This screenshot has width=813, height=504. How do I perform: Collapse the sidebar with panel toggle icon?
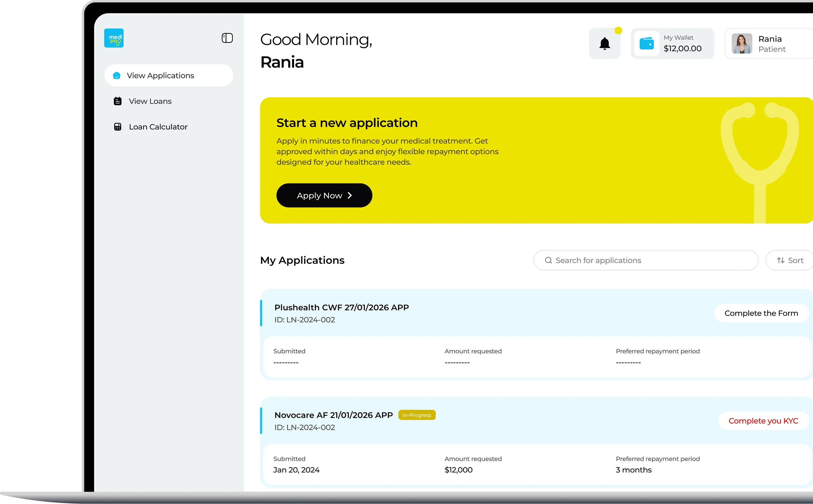pyautogui.click(x=227, y=38)
